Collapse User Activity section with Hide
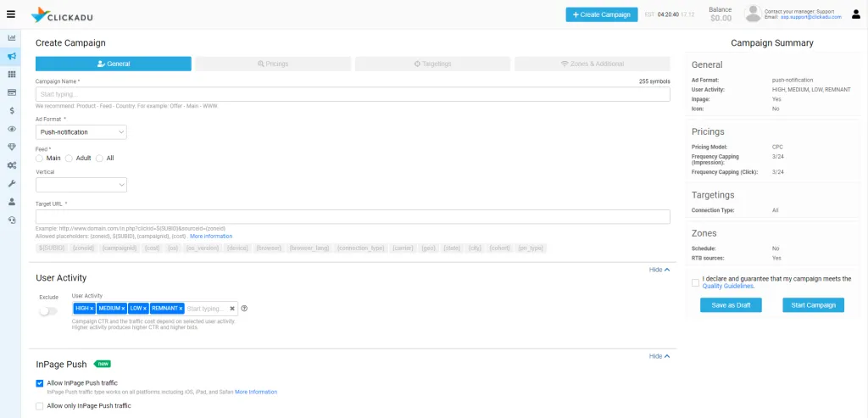868x418 pixels. [659, 270]
